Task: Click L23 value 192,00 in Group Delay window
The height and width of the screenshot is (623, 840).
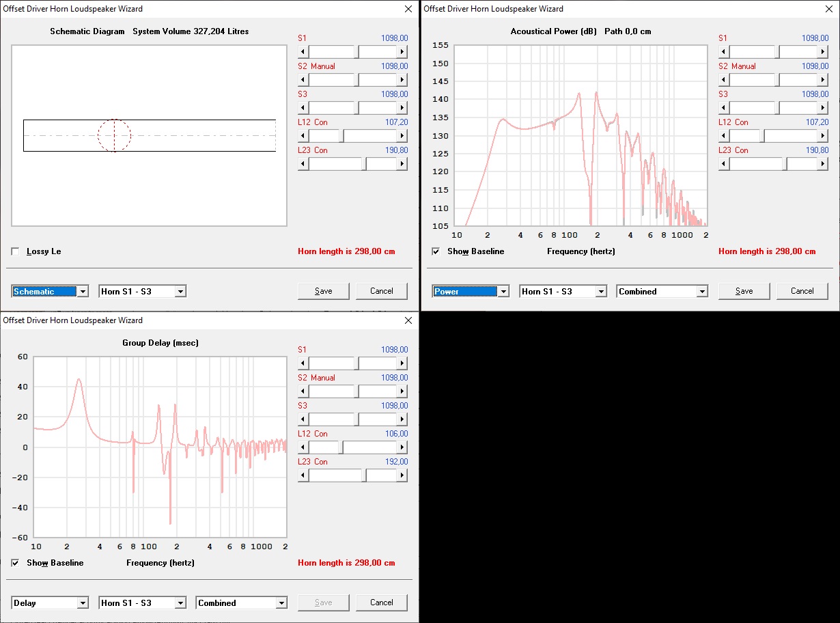Action: pyautogui.click(x=397, y=462)
